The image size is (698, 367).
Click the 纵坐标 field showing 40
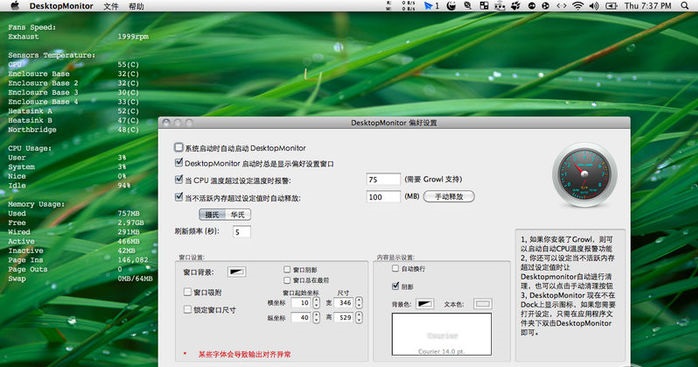pyautogui.click(x=301, y=318)
